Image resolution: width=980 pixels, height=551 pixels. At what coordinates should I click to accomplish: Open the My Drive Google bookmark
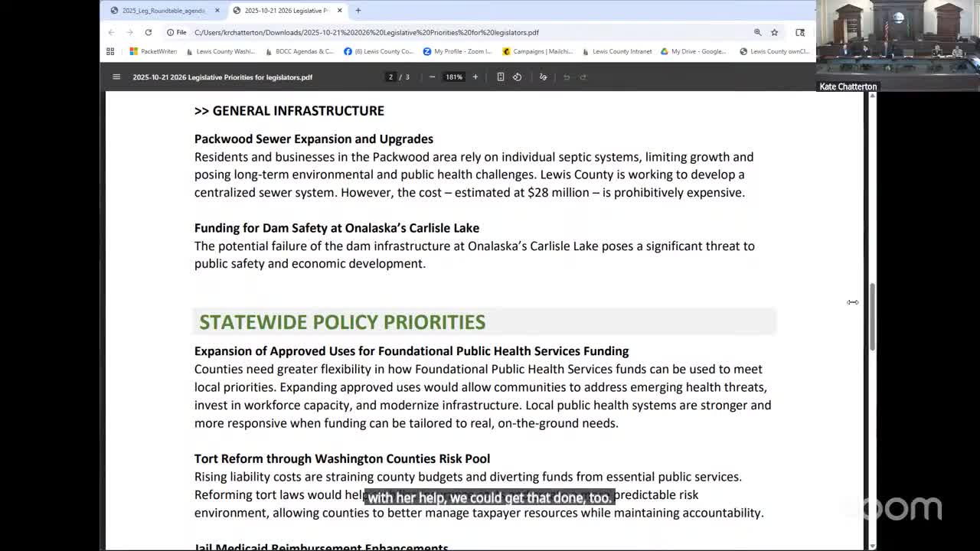[694, 51]
